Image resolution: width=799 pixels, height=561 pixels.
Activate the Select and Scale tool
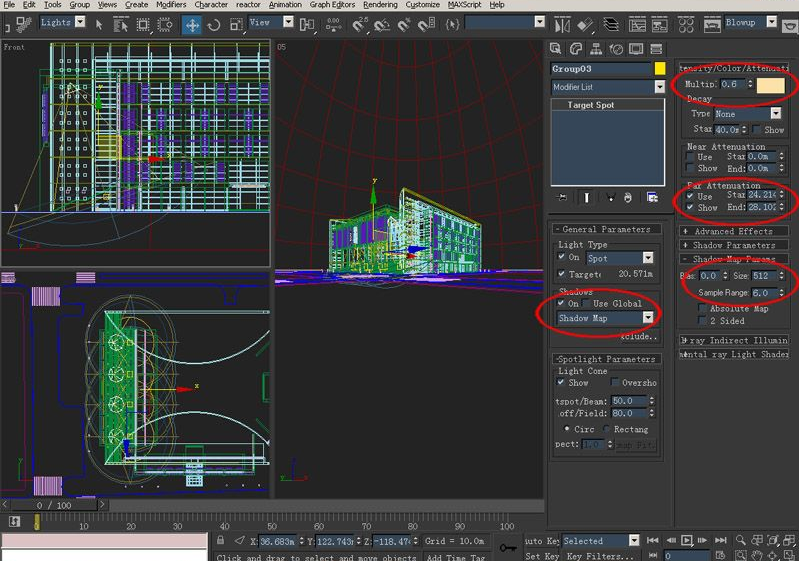(236, 24)
